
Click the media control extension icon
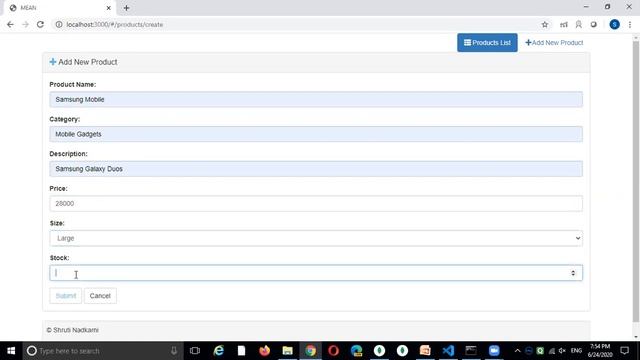564,24
